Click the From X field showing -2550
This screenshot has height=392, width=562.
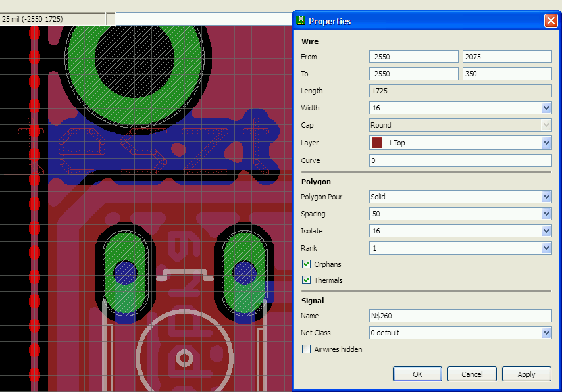click(x=414, y=57)
